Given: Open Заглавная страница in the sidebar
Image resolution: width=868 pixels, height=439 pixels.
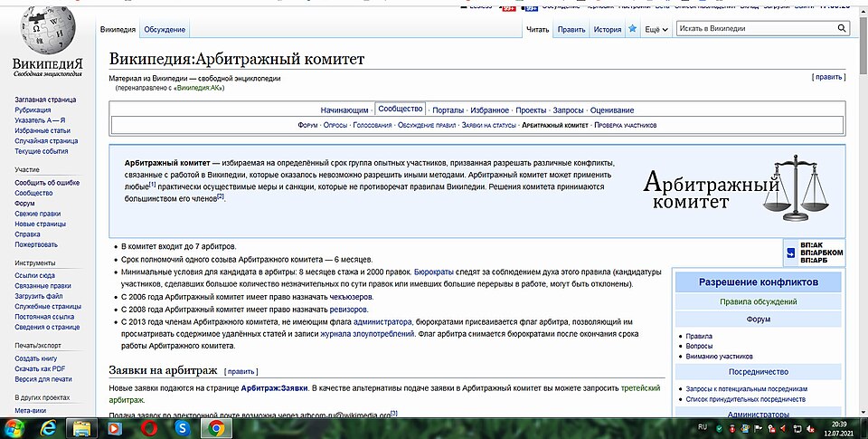Looking at the screenshot, I should [45, 100].
